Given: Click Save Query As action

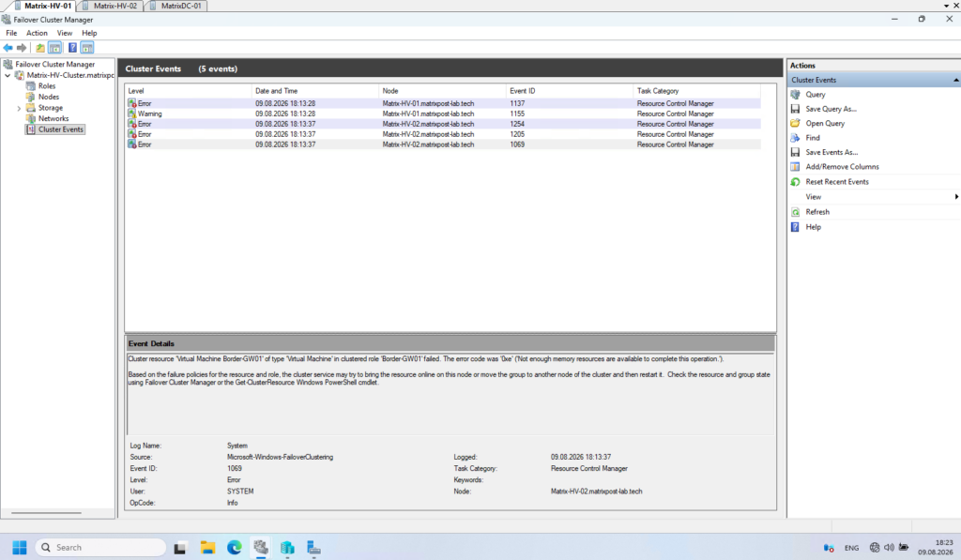Looking at the screenshot, I should click(x=831, y=109).
